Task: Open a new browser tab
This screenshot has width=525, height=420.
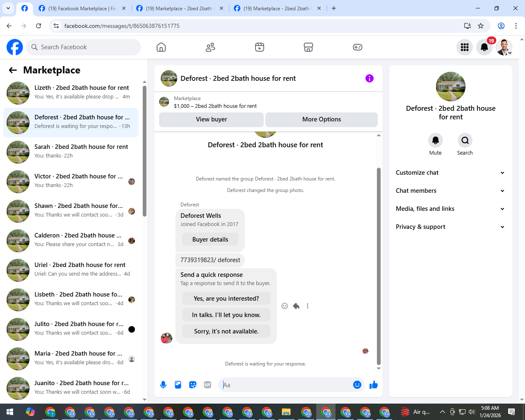Action: (x=334, y=8)
